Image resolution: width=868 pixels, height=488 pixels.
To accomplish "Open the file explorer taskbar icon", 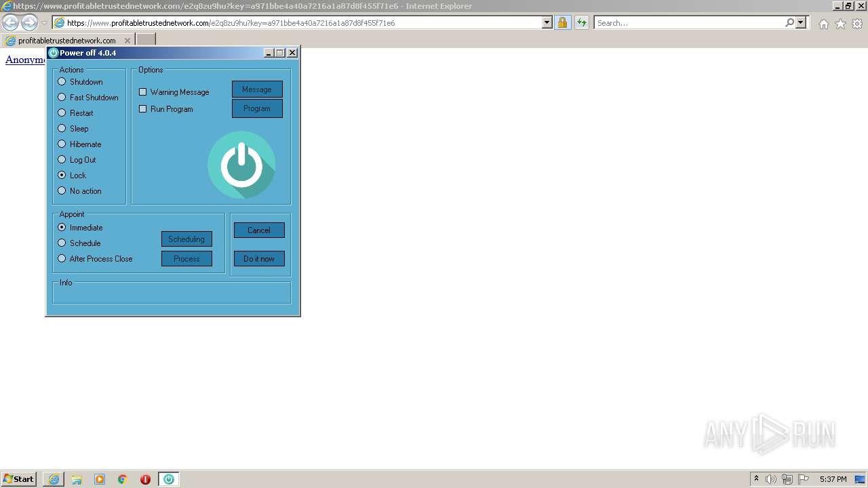I will coord(77,479).
